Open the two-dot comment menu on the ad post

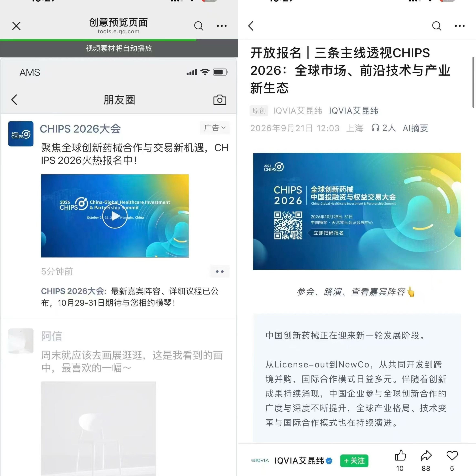[x=220, y=272]
